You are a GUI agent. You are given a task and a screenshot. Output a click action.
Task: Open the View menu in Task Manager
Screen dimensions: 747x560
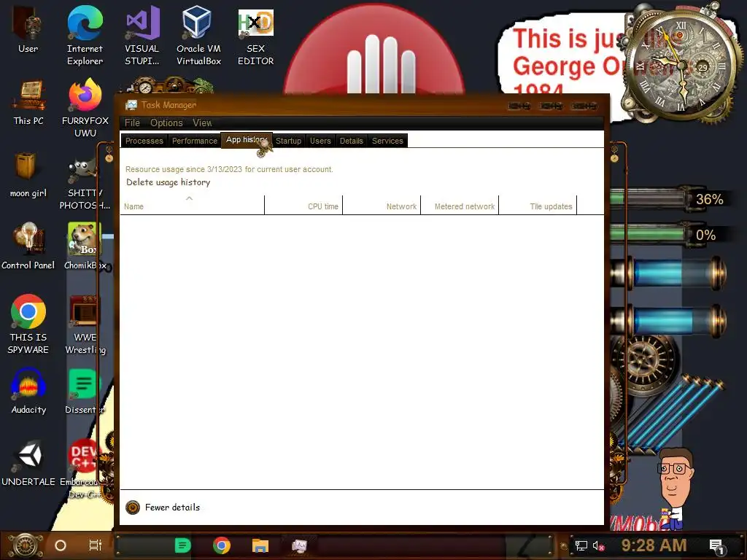[x=202, y=122]
